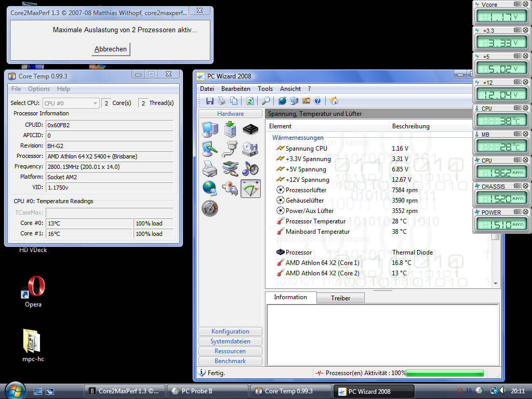
Task: Close the CHASSIS fan monitor panel
Action: click(526, 186)
